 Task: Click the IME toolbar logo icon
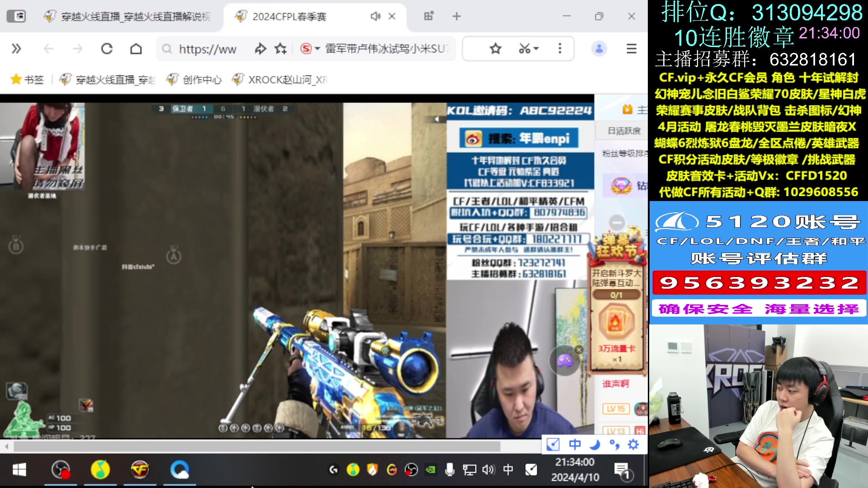(553, 445)
